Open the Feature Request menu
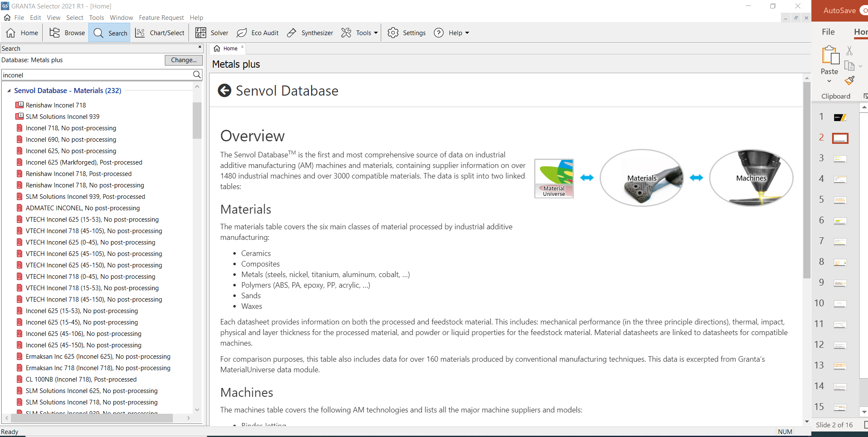Screen dimensions: 868x437 coord(161,18)
